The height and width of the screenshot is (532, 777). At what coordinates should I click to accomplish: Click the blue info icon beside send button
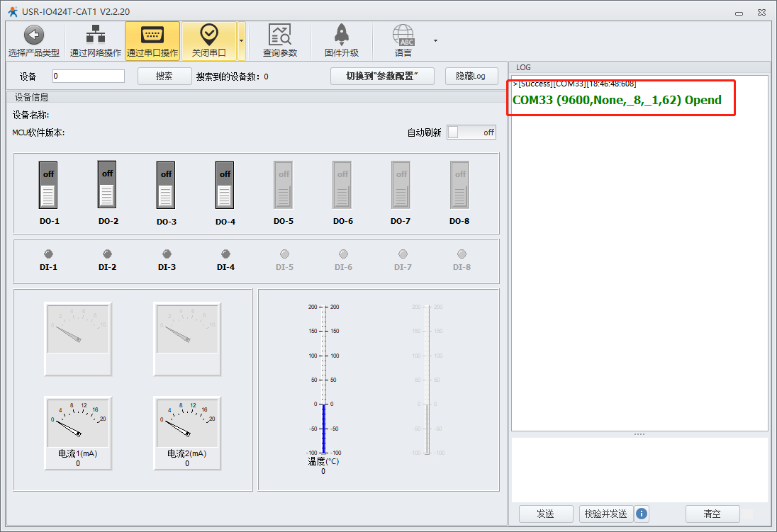[x=642, y=514]
